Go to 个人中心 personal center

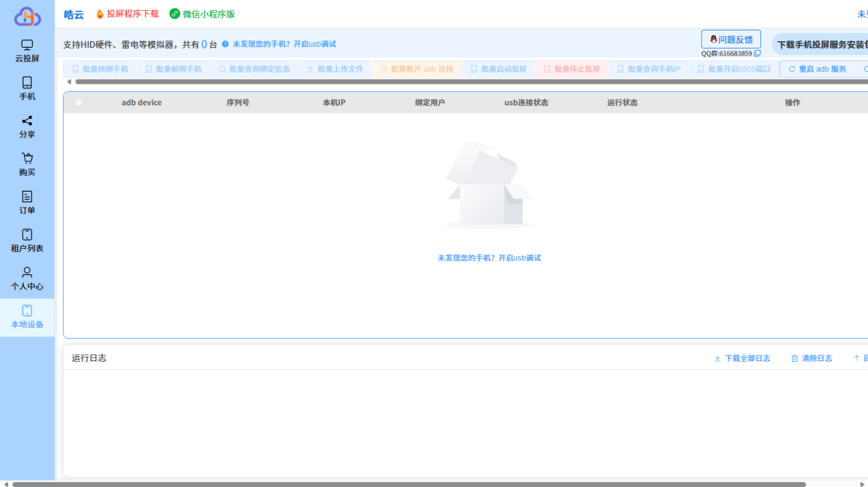pyautogui.click(x=27, y=279)
